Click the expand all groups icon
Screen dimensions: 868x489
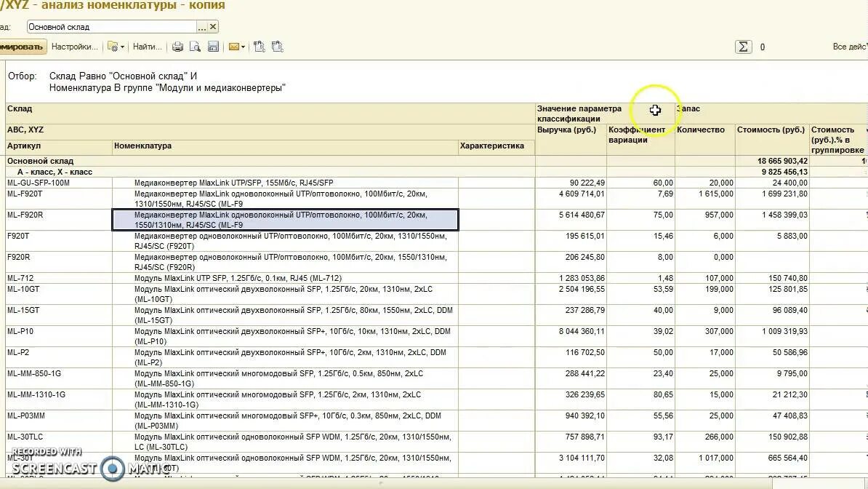tap(259, 47)
